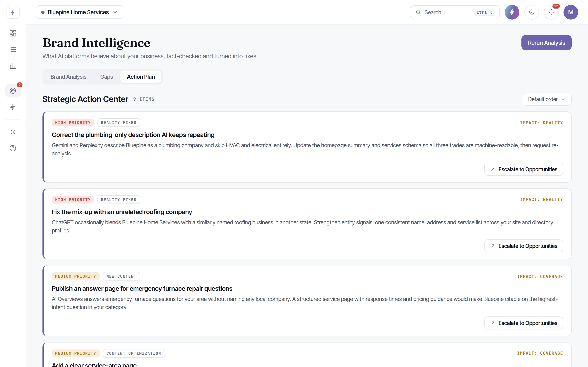Focus the Search input field
588x367 pixels.
(x=455, y=12)
